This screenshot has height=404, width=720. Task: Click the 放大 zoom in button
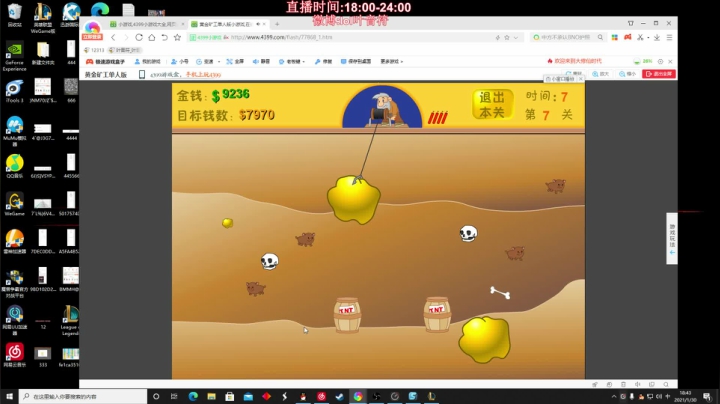point(601,74)
